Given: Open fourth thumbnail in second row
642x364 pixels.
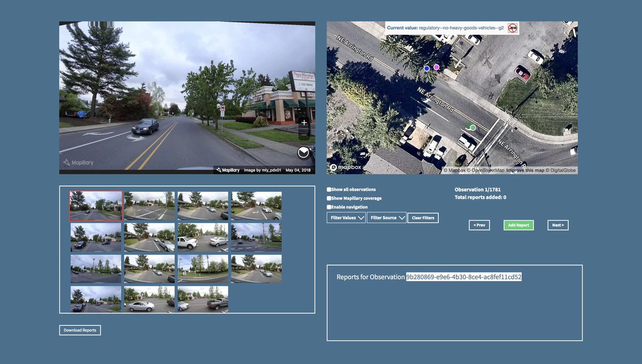Looking at the screenshot, I should coord(256,237).
